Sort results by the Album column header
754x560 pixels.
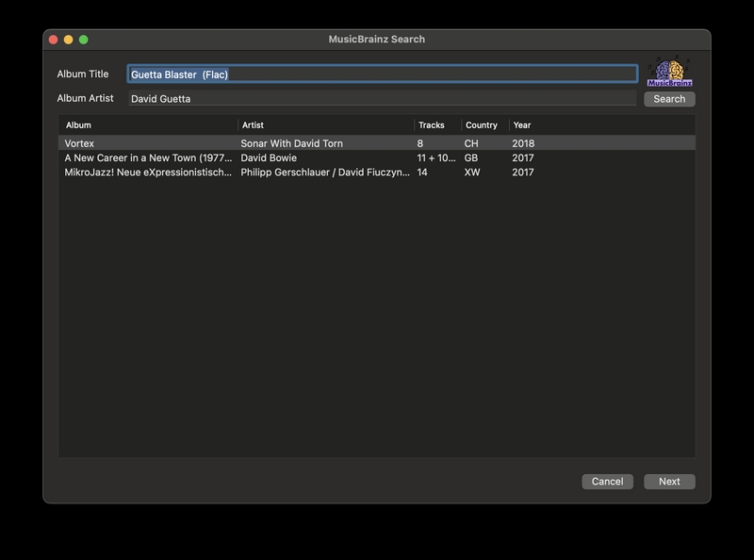click(x=149, y=125)
